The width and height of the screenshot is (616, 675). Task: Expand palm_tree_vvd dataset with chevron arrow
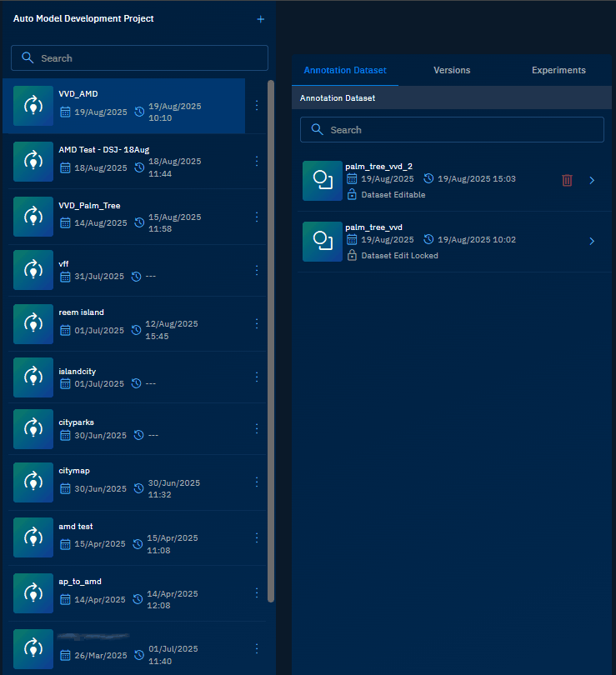click(x=592, y=242)
